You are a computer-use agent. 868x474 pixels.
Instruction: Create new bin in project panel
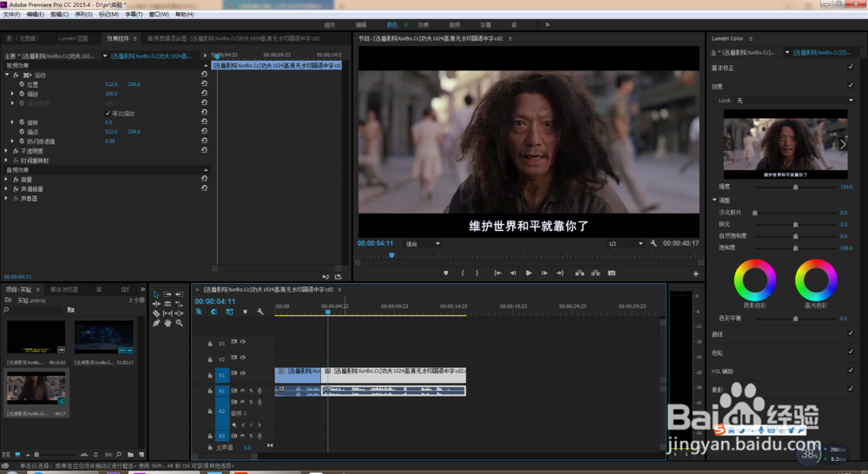[x=131, y=455]
